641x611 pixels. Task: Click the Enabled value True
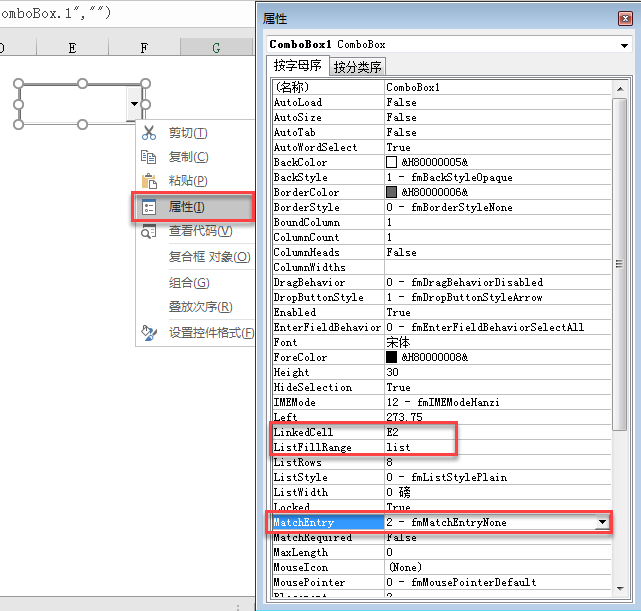(x=398, y=313)
